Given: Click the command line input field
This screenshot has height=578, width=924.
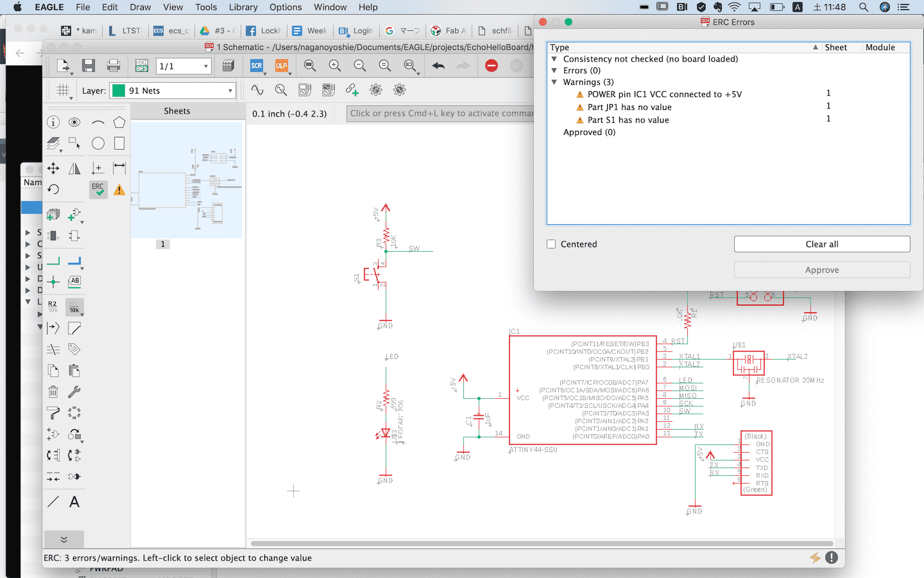Looking at the screenshot, I should tap(440, 114).
